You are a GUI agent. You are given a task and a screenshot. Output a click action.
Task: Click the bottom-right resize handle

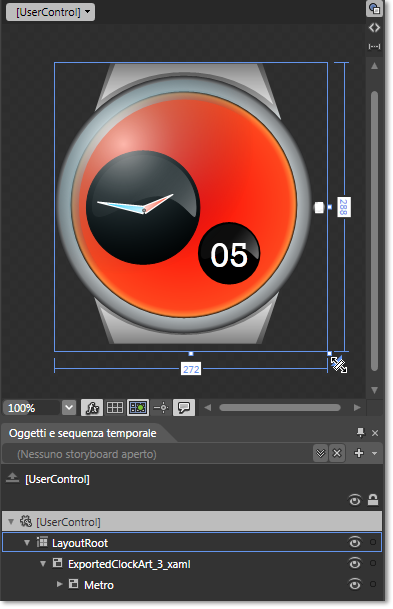click(x=330, y=353)
